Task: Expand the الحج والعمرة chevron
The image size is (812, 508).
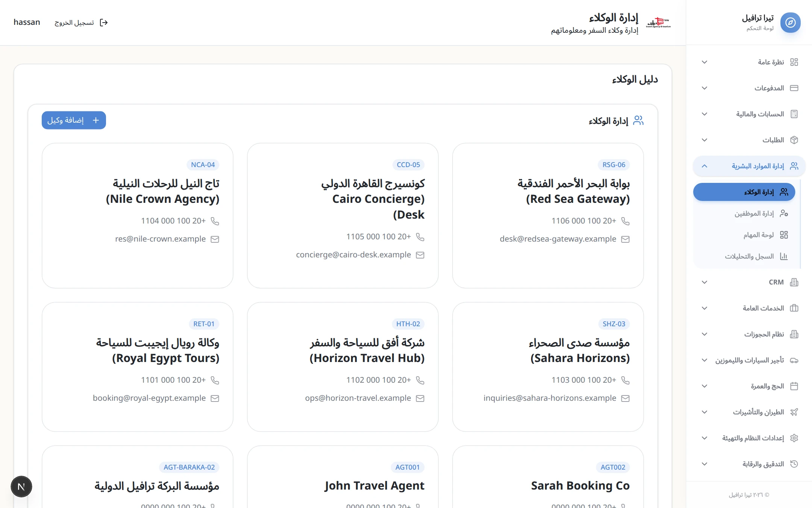Action: [704, 386]
